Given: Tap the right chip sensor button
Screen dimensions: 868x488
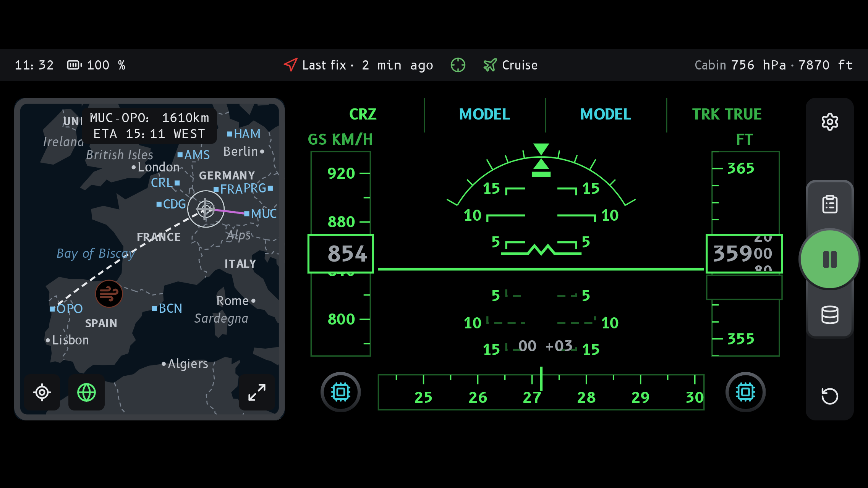Looking at the screenshot, I should [745, 392].
